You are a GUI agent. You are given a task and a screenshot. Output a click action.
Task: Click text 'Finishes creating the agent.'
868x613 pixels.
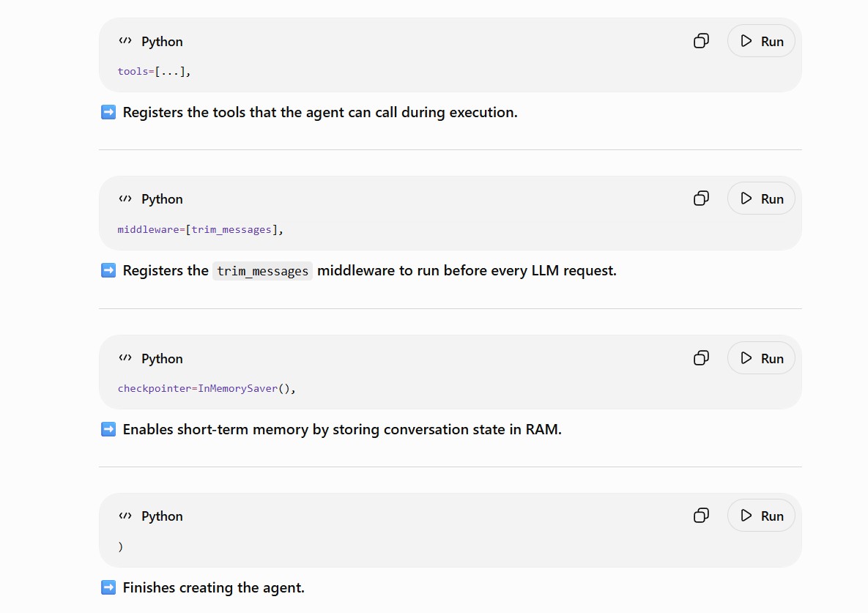214,587
